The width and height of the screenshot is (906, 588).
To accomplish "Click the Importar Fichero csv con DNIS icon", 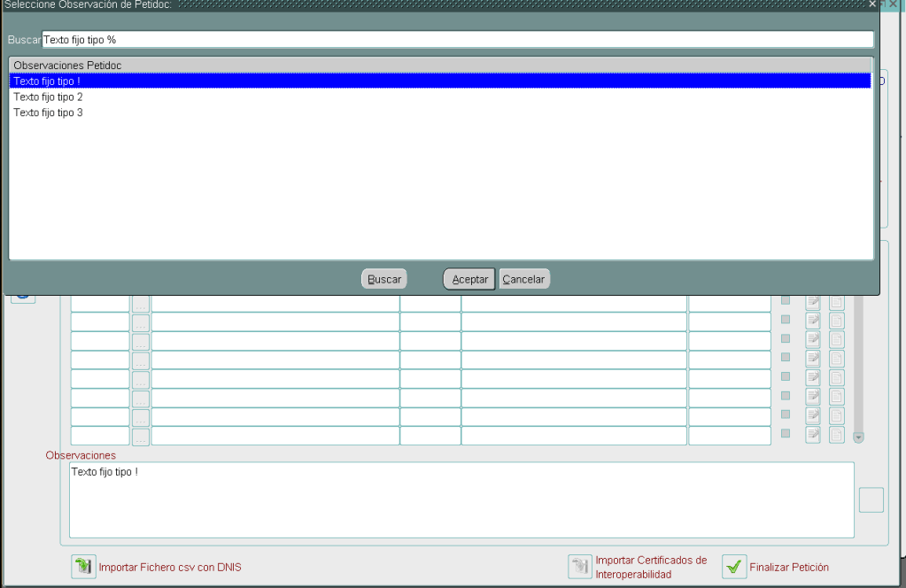I will tap(83, 567).
